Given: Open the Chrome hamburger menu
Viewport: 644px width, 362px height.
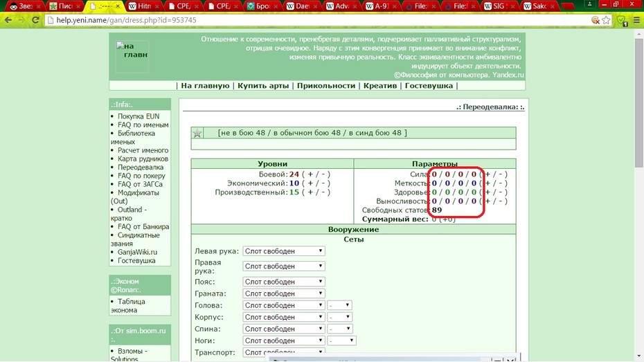Looking at the screenshot, I should pyautogui.click(x=636, y=20).
